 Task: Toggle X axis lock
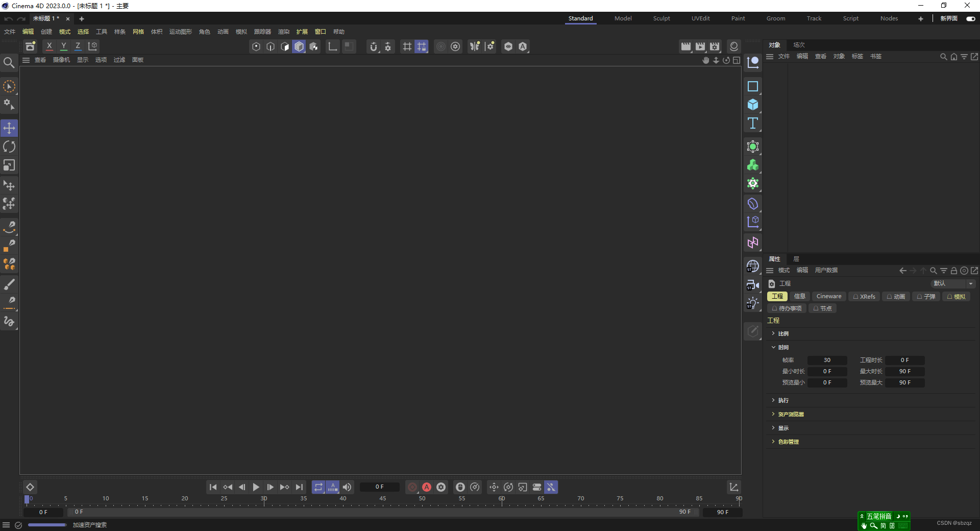tap(50, 46)
